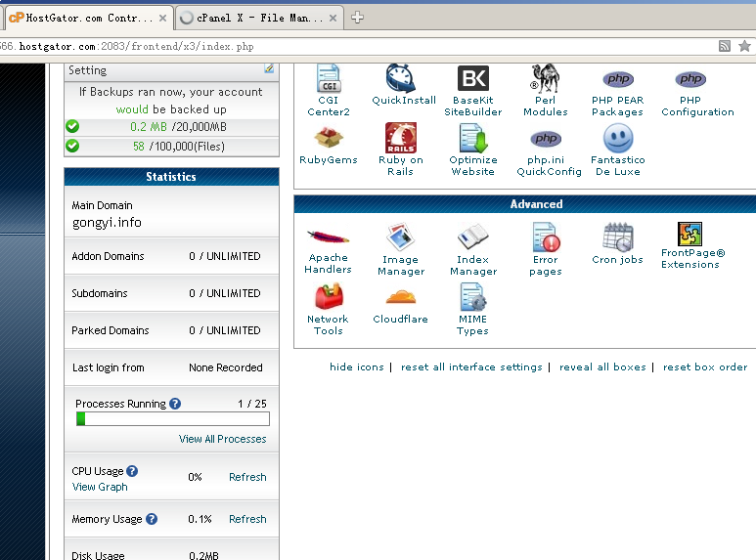Switch to HostGator.com Control tab
Screen dimensions: 756x560
click(89, 18)
